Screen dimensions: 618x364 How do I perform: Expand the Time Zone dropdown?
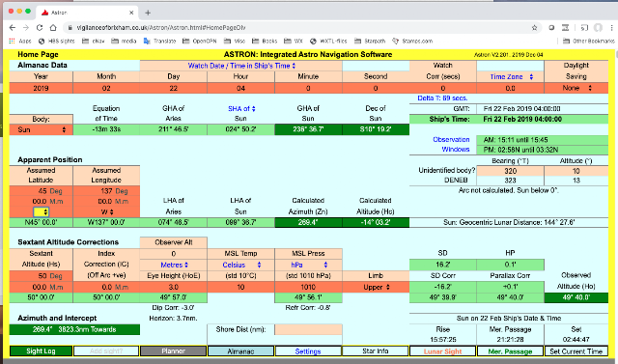511,77
